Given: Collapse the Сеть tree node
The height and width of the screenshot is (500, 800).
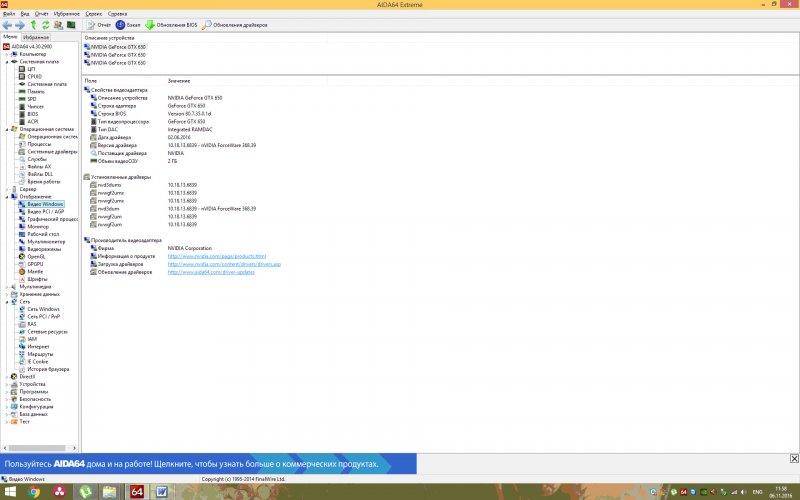Looking at the screenshot, I should (7, 301).
